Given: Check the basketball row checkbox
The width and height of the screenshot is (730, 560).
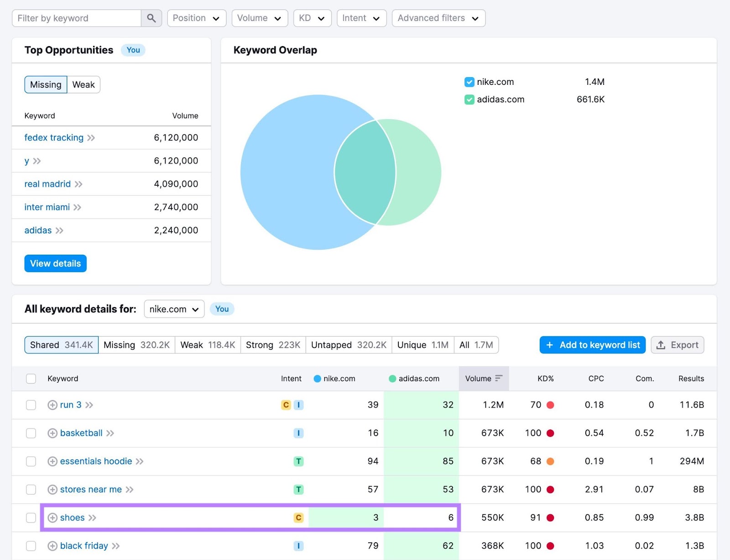Looking at the screenshot, I should pyautogui.click(x=31, y=433).
